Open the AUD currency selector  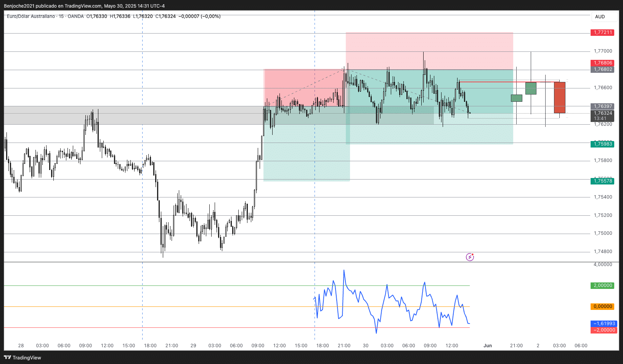(604, 17)
